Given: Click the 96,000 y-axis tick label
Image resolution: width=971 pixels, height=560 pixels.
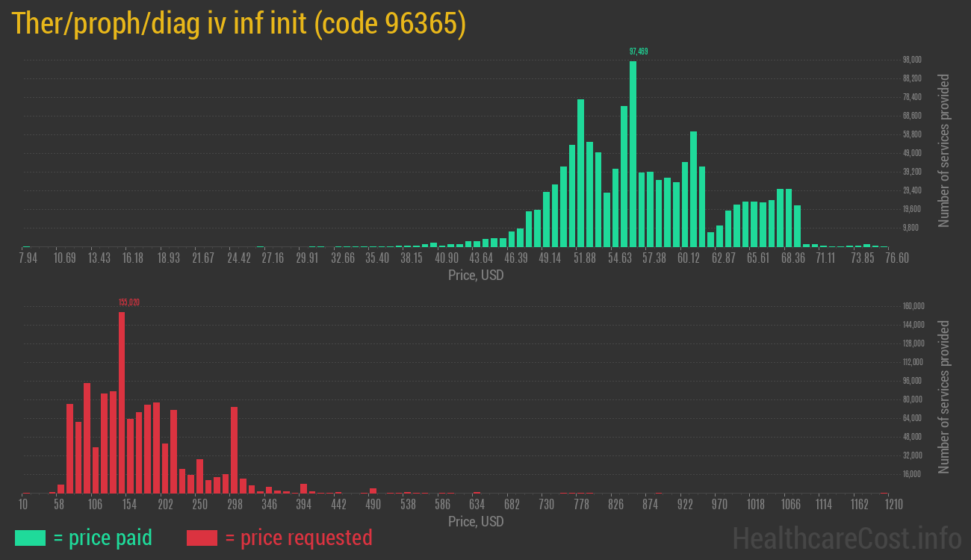Looking at the screenshot, I should [912, 381].
